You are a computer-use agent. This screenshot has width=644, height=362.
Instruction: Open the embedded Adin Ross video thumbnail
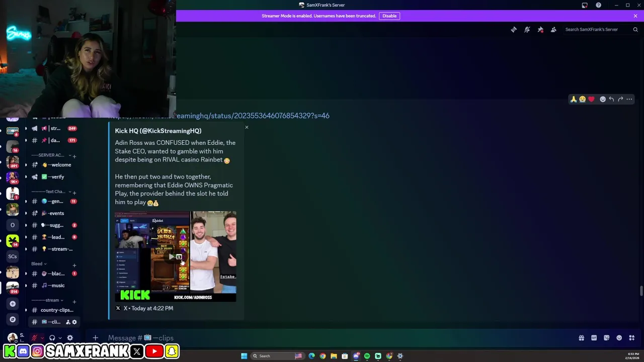coord(176,256)
